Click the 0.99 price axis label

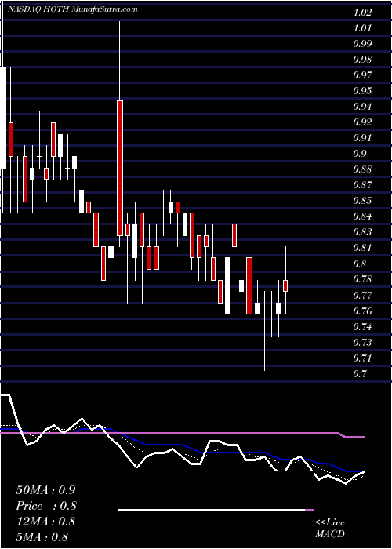[361, 44]
